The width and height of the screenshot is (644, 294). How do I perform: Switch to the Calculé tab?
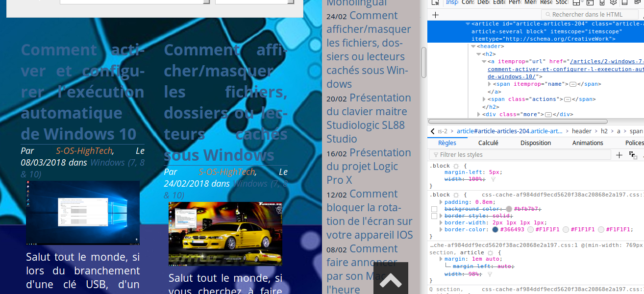pos(488,143)
